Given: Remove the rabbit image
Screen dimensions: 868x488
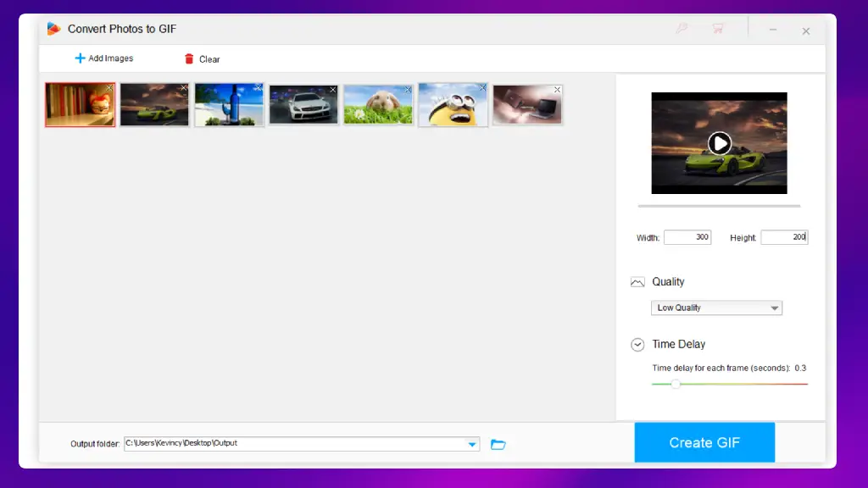Looking at the screenshot, I should (408, 90).
